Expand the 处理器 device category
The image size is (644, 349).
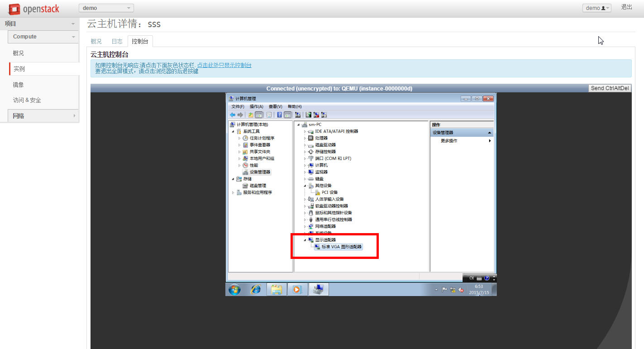(x=305, y=138)
